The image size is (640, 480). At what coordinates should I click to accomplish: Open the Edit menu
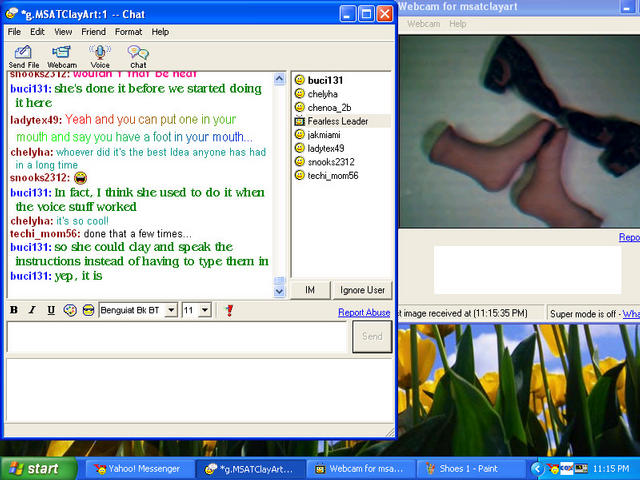click(x=37, y=32)
